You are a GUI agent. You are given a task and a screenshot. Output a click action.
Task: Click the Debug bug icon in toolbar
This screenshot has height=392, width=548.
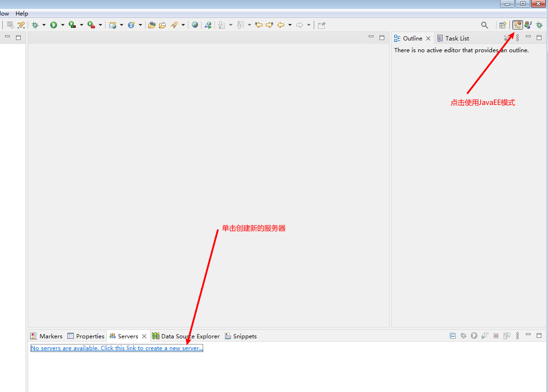(35, 25)
